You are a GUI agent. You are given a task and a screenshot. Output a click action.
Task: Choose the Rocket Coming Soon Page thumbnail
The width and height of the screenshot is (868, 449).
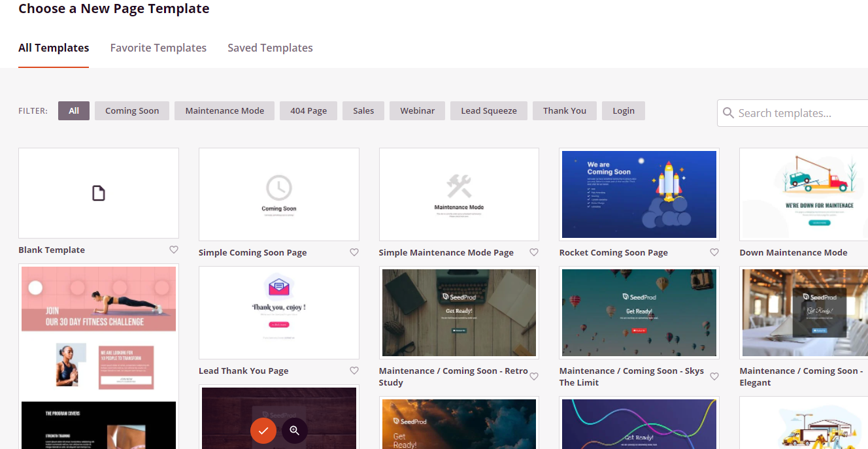coord(639,194)
